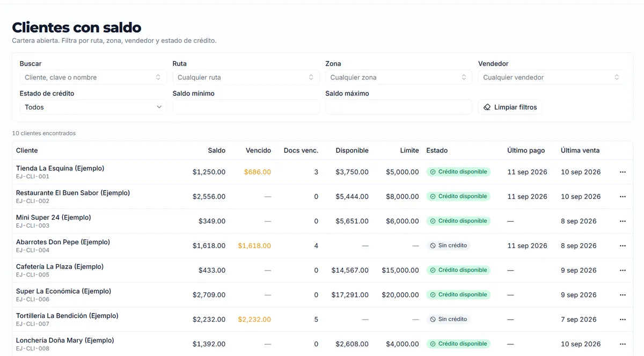Open row actions for Mini Super 24
Screen dimensions: 644x356
pos(623,221)
